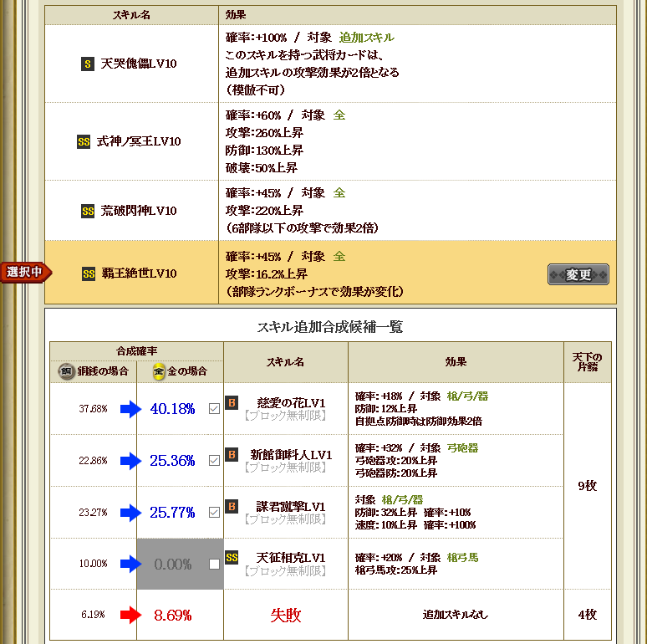Image resolution: width=647 pixels, height=644 pixels.
Task: Click the SS rank icon beside 天征相克LV1
Action: (x=232, y=558)
